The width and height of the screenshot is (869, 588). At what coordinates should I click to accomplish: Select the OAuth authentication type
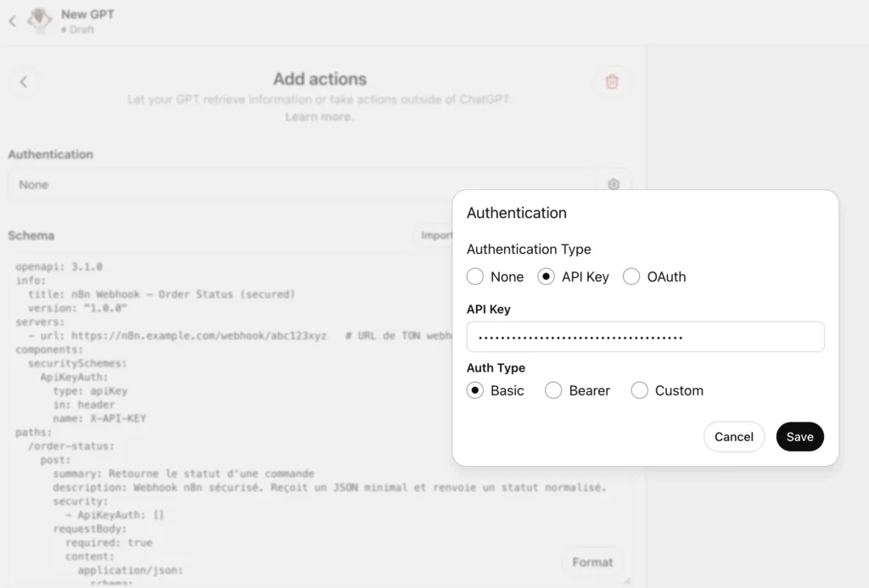click(x=631, y=277)
